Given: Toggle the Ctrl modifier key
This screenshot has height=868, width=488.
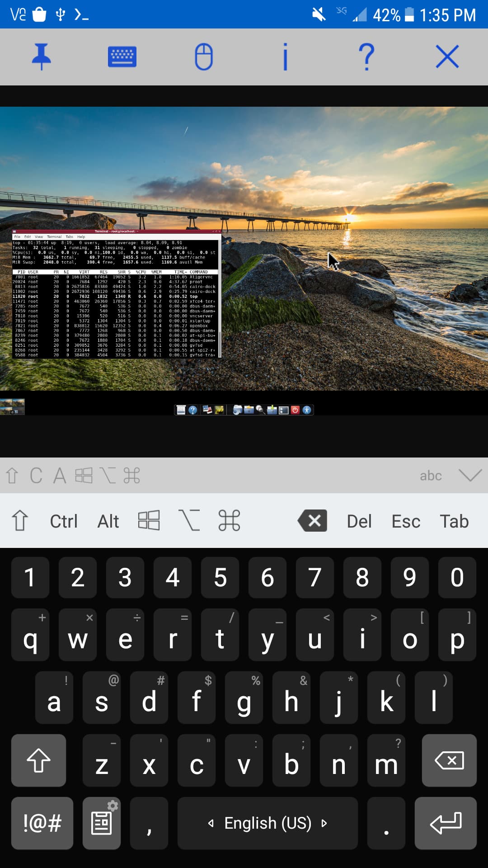Looking at the screenshot, I should pyautogui.click(x=64, y=521).
